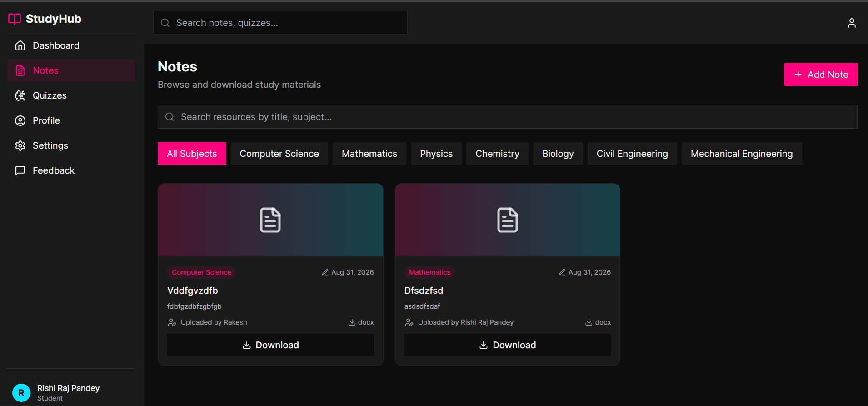Screen dimensions: 868x406
Task: Click the Computer Science tag on card
Action: pyautogui.click(x=201, y=272)
